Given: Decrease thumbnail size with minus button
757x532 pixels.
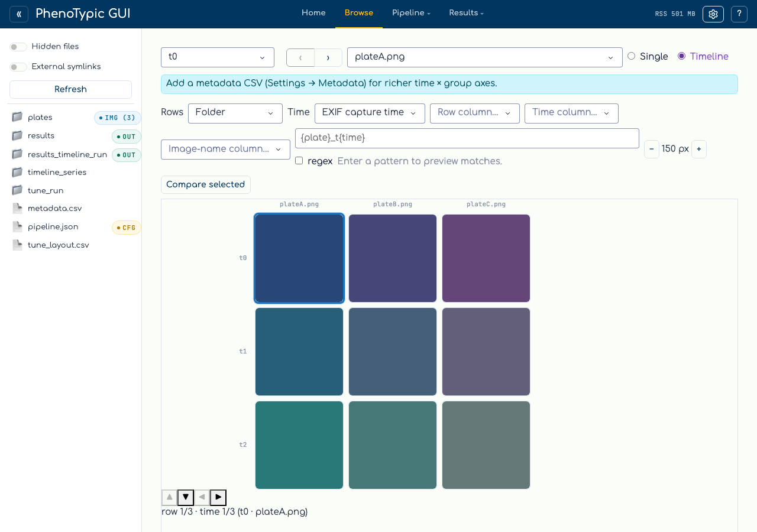Looking at the screenshot, I should tap(652, 149).
